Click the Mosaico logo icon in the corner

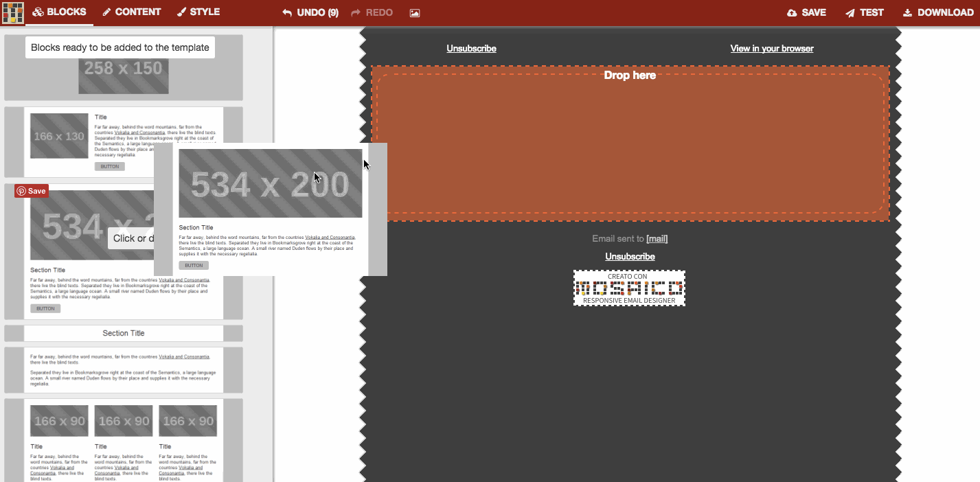tap(12, 13)
